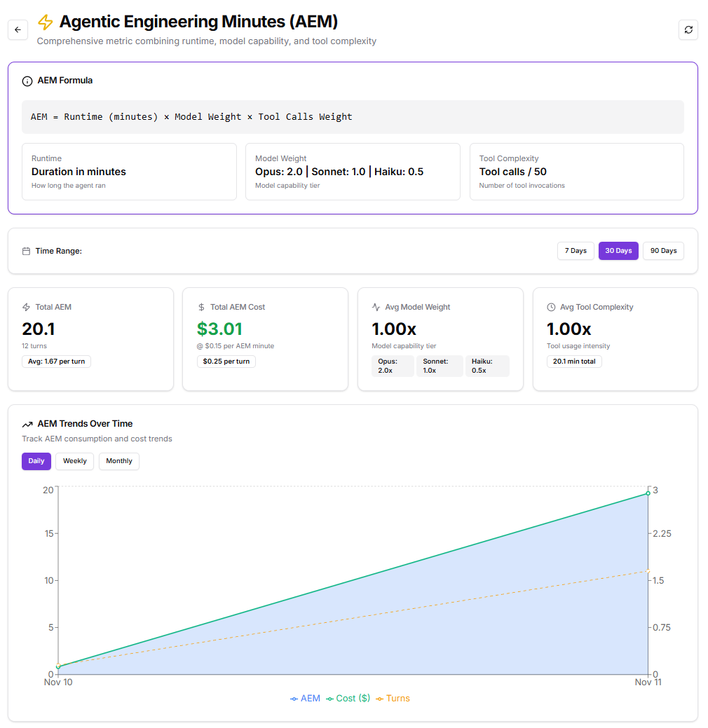
Task: Select the 90 Days time range
Action: (662, 250)
